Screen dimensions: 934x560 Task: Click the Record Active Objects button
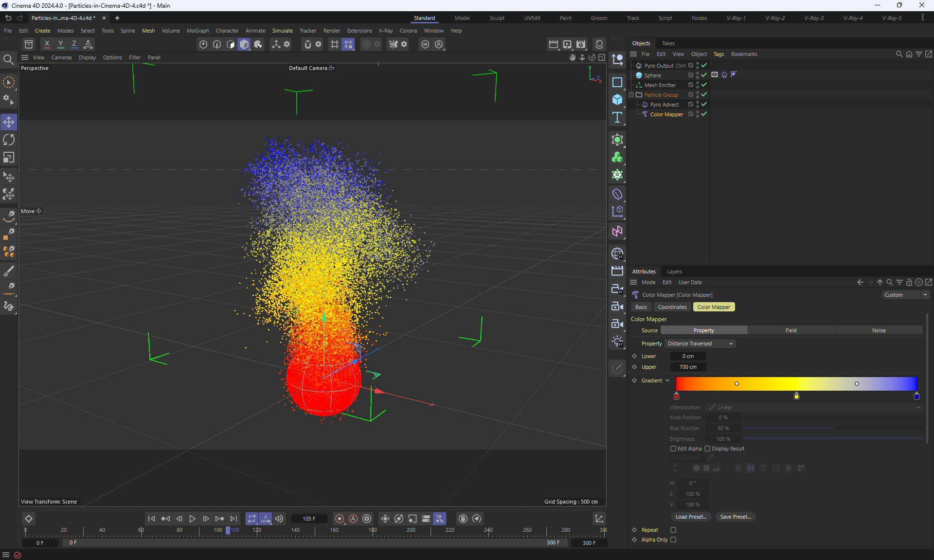340,519
